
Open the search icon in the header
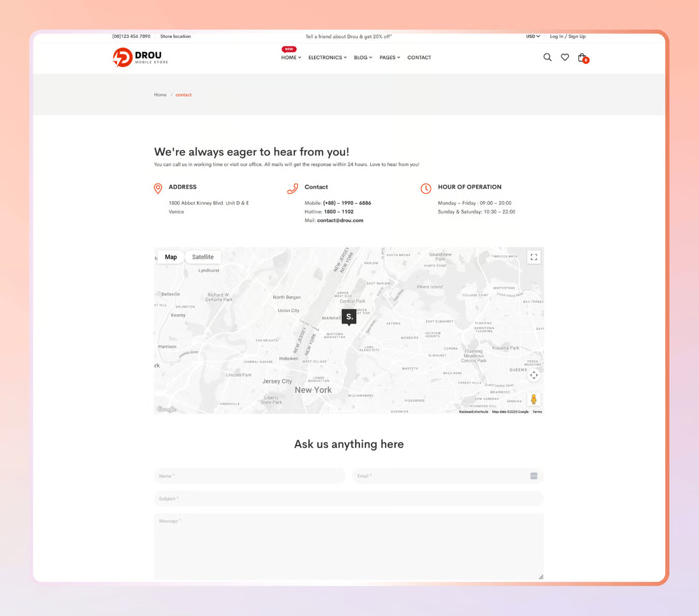pyautogui.click(x=547, y=57)
